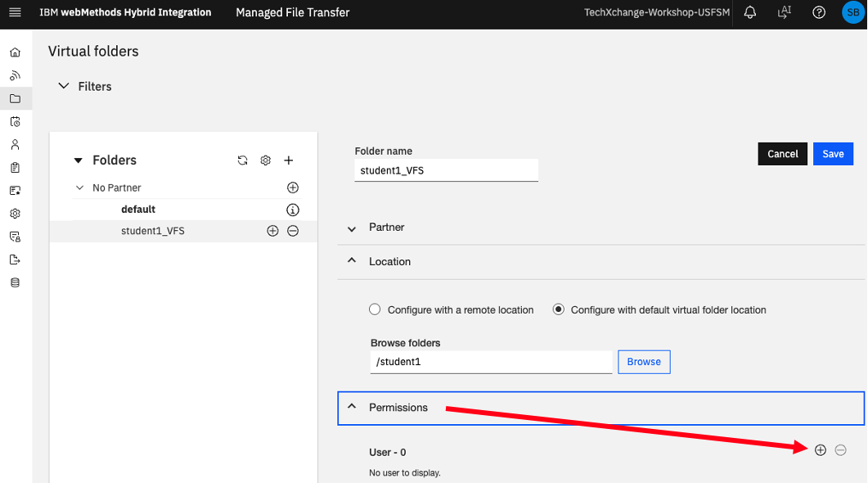This screenshot has width=868, height=483.
Task: Remove student1_VFS folder with minus icon
Action: click(x=293, y=231)
